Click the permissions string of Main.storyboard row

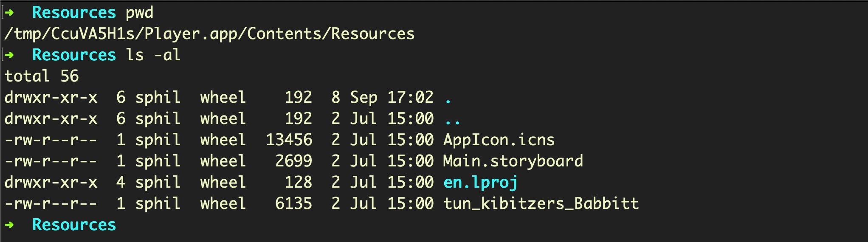[x=51, y=161]
